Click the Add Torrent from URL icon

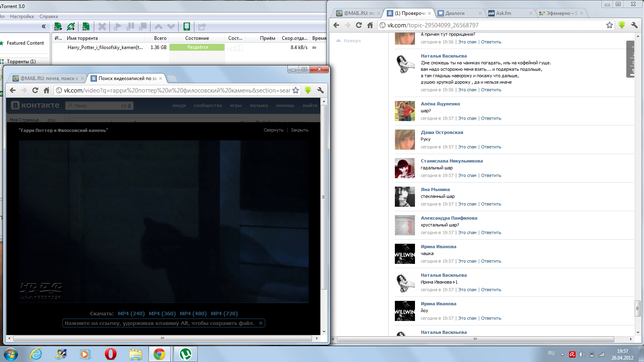tap(71, 27)
